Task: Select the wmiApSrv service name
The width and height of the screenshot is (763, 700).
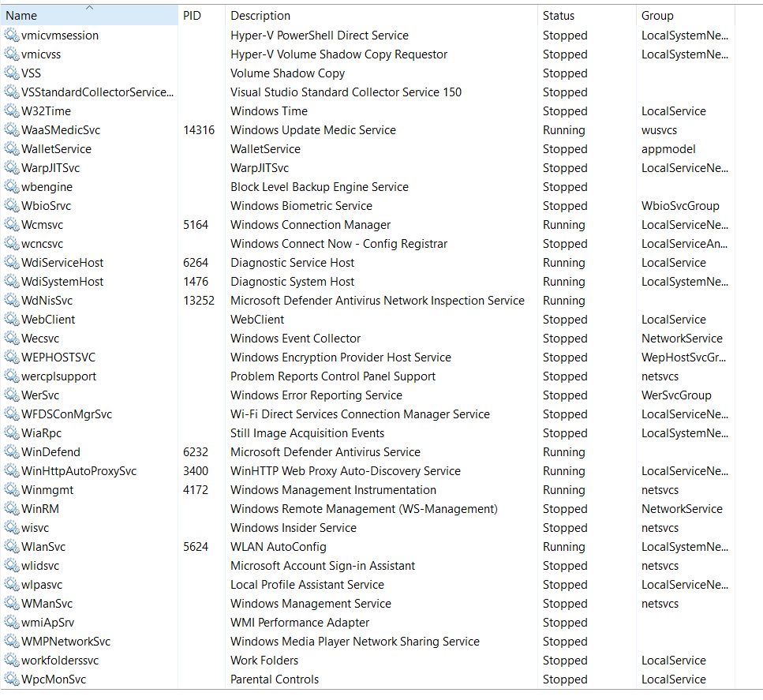Action: 47,623
